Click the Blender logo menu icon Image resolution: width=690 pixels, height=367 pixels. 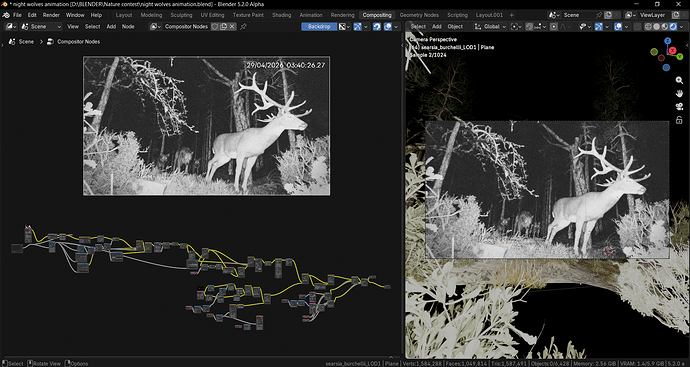point(6,15)
